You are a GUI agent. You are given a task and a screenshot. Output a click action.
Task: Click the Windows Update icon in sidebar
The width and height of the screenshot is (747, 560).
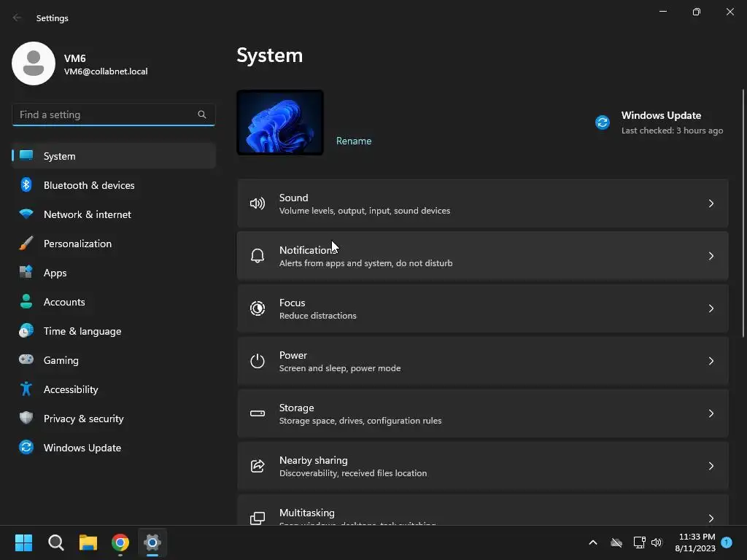pyautogui.click(x=26, y=447)
